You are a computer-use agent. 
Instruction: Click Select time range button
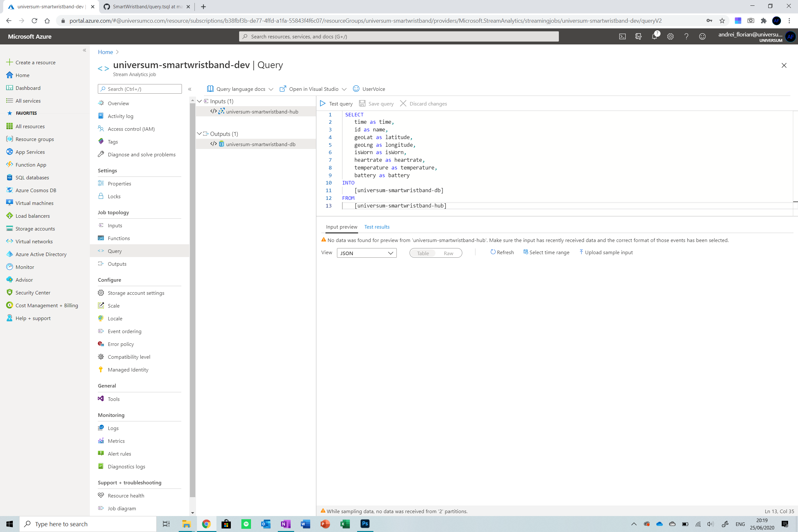coord(546,253)
